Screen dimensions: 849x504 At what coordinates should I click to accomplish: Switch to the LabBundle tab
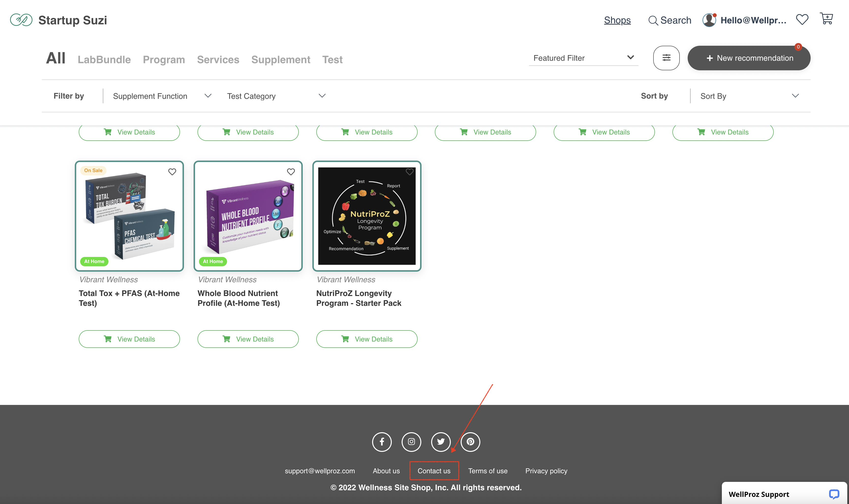104,60
